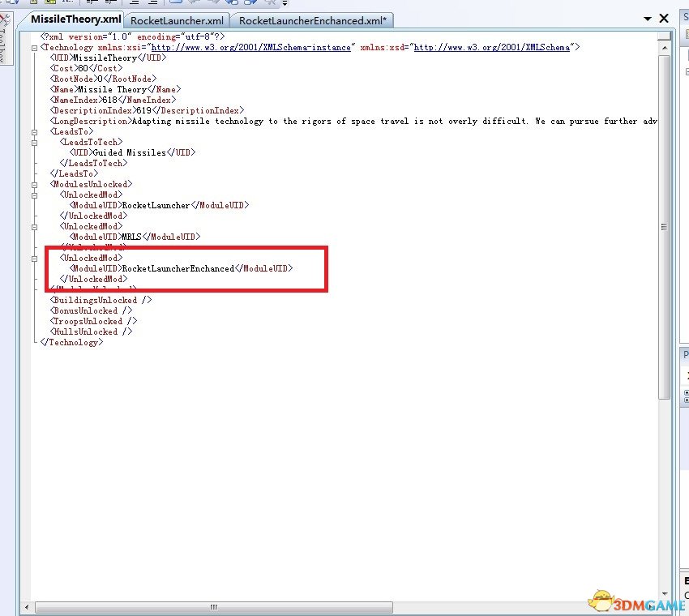Click the LongDescription text line

coord(353,122)
